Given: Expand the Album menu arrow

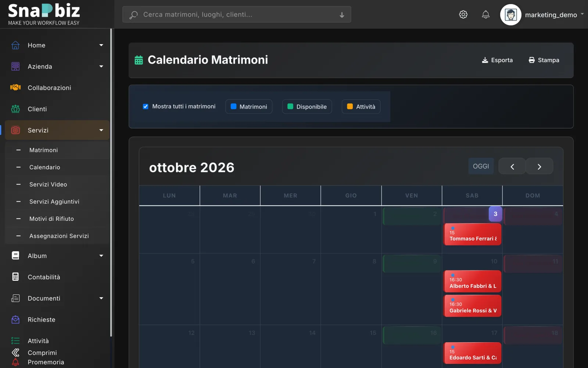Looking at the screenshot, I should pos(101,256).
